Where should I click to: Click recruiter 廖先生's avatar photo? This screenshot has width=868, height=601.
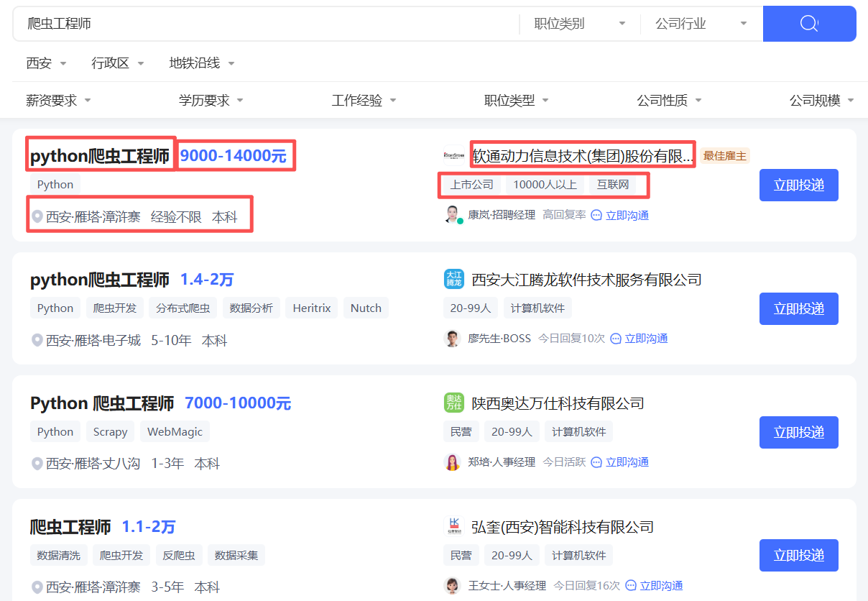451,338
